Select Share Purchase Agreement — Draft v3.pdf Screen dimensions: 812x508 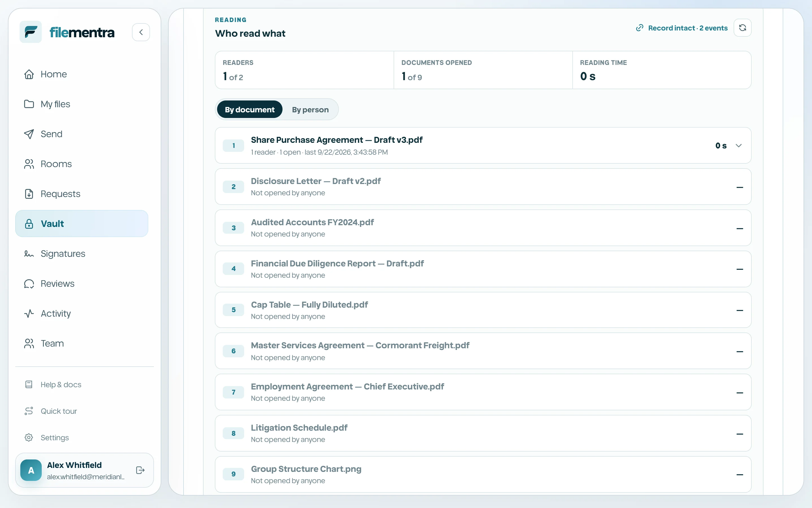[x=337, y=140]
